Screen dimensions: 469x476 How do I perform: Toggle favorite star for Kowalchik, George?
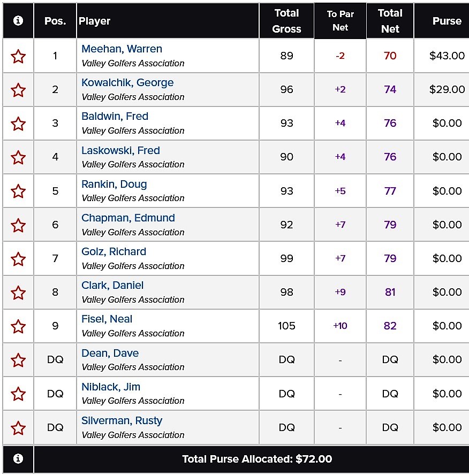(18, 90)
